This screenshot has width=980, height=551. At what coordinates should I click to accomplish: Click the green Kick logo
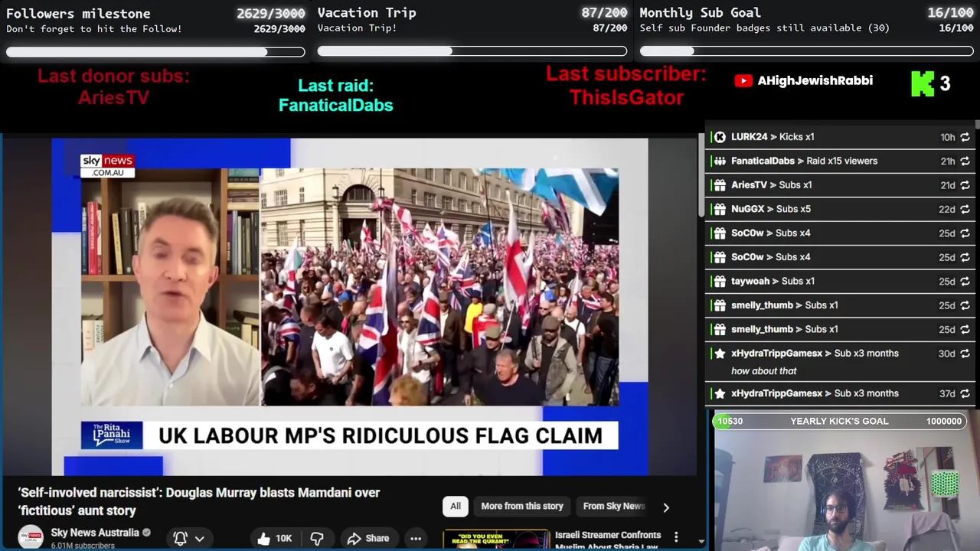922,83
